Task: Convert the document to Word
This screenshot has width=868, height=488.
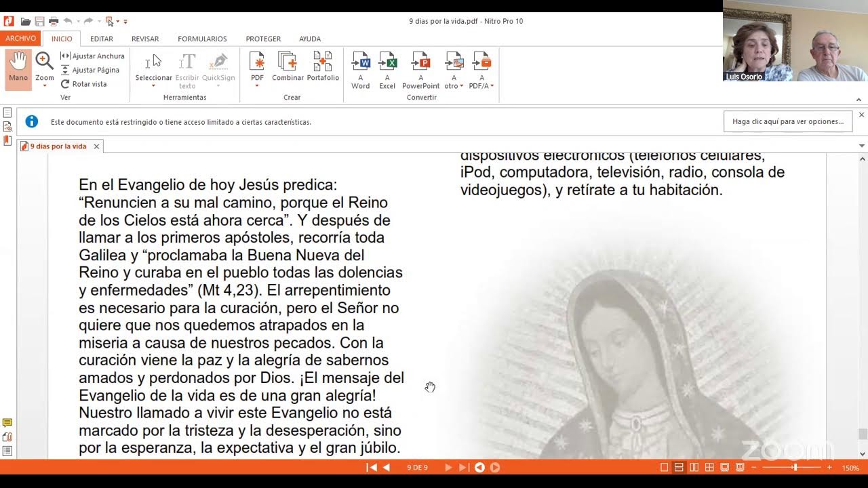Action: tap(360, 70)
